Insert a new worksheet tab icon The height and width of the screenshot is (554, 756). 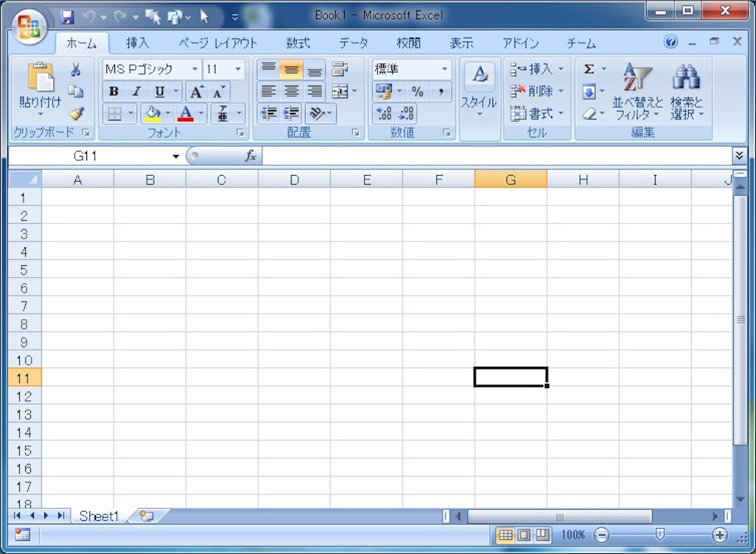tap(147, 516)
